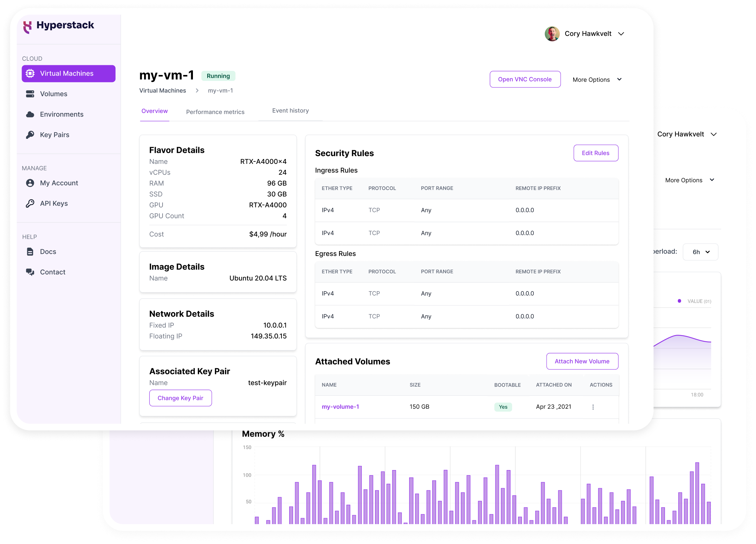Change the 6h time range selector
Screen dimensions: 756x544
coord(700,252)
